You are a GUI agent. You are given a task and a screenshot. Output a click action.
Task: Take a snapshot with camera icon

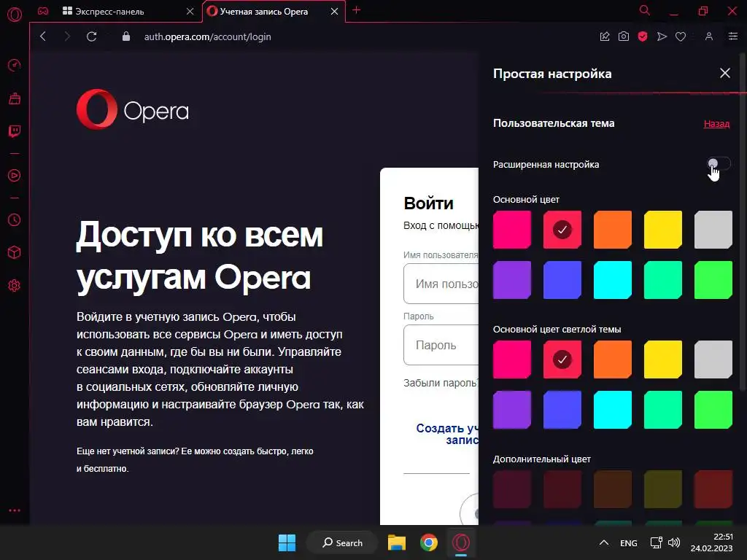[x=624, y=36]
